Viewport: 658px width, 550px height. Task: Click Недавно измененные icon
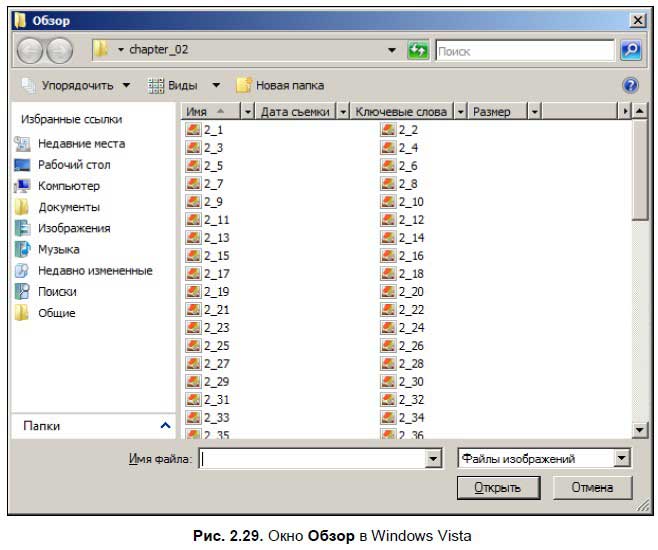(22, 271)
